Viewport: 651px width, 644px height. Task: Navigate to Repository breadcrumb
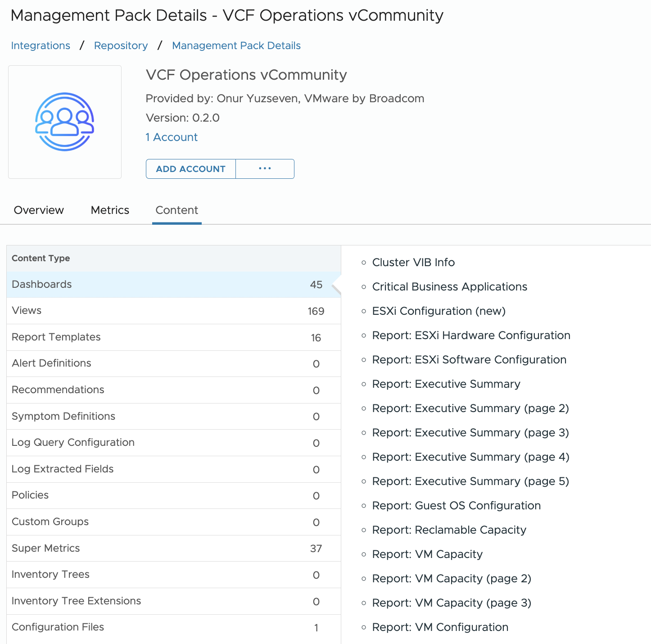(121, 45)
